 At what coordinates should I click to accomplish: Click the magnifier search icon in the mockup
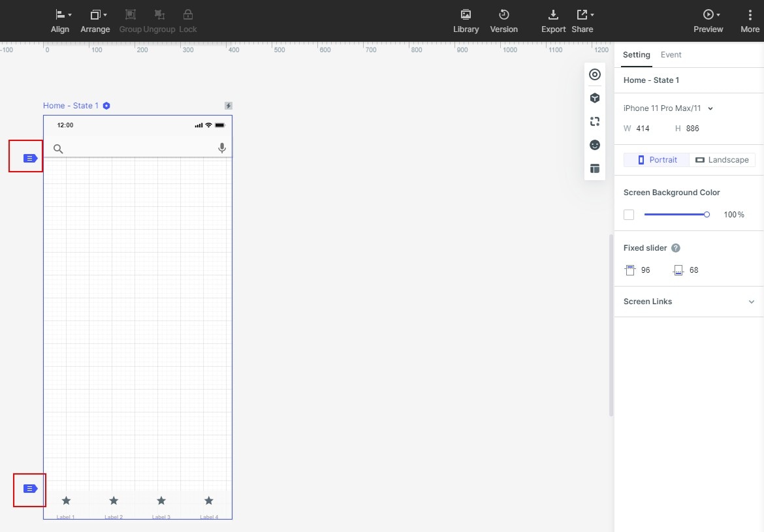point(58,149)
